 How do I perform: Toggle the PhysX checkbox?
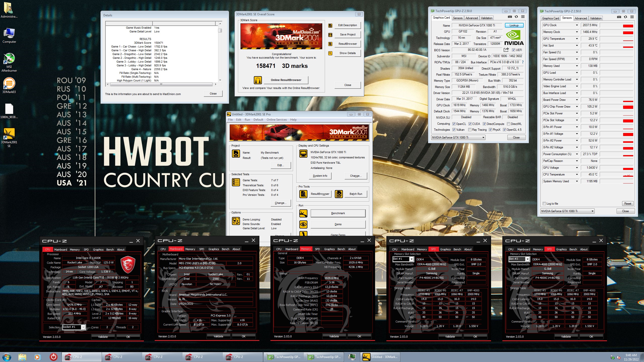[x=490, y=130]
